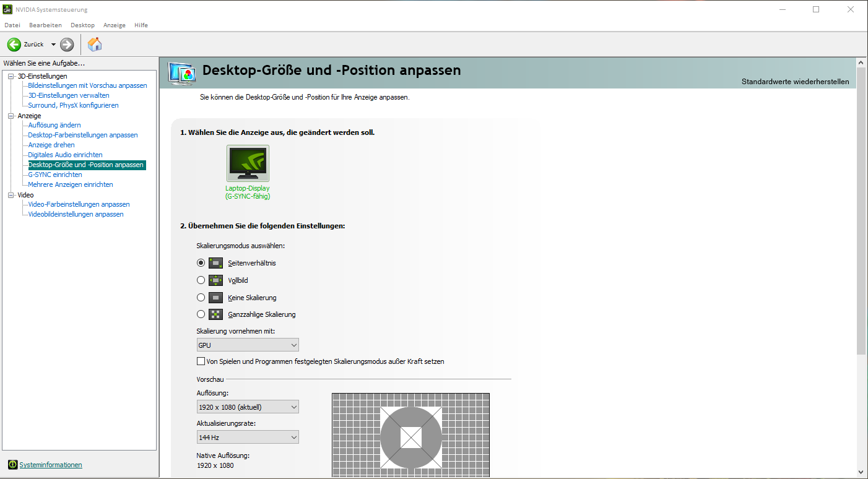Click the green Zurück back arrow icon

coord(14,45)
